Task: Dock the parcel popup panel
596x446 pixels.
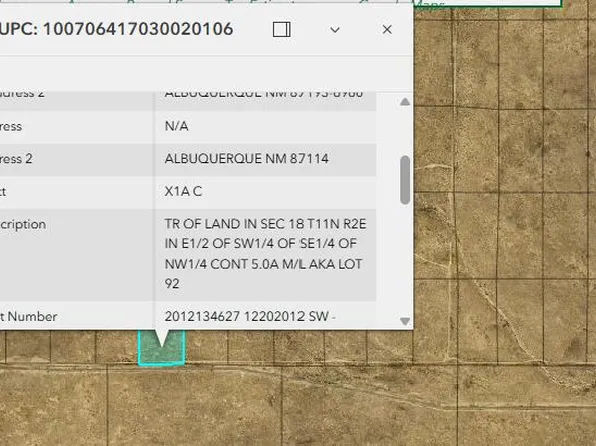Action: pos(282,29)
